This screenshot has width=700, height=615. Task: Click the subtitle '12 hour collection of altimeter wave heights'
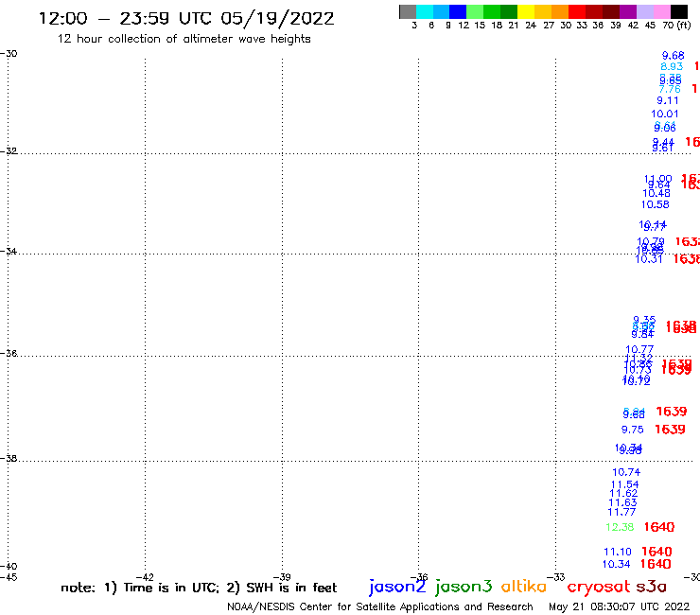pyautogui.click(x=184, y=40)
